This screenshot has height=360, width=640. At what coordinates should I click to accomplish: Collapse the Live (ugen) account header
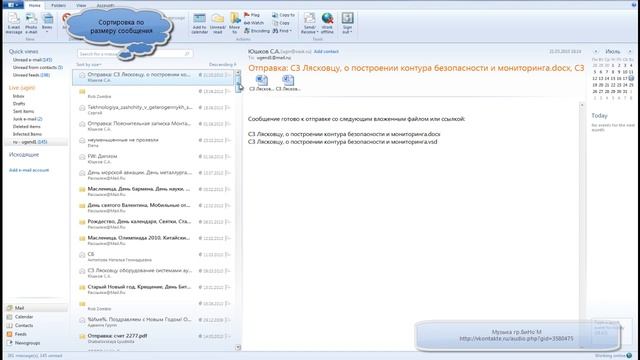pos(22,88)
